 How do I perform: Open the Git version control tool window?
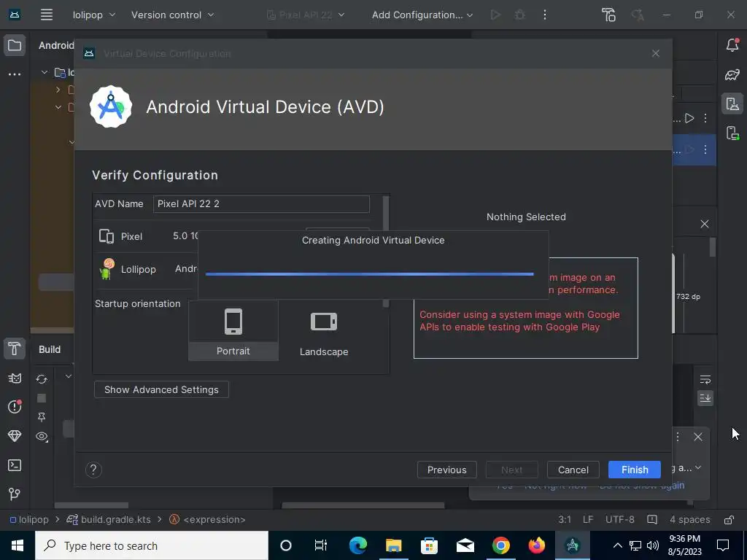[15, 494]
